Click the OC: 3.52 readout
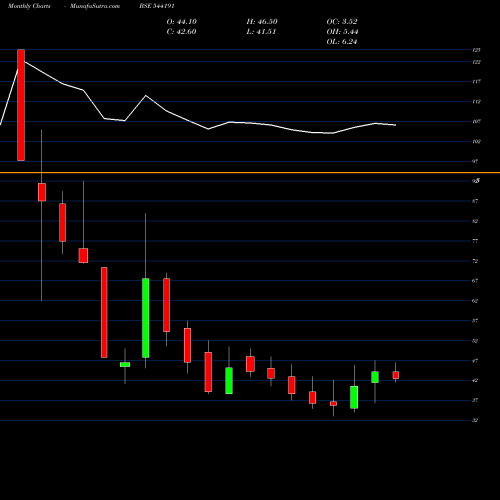Viewport: 500px width, 500px height. click(342, 22)
